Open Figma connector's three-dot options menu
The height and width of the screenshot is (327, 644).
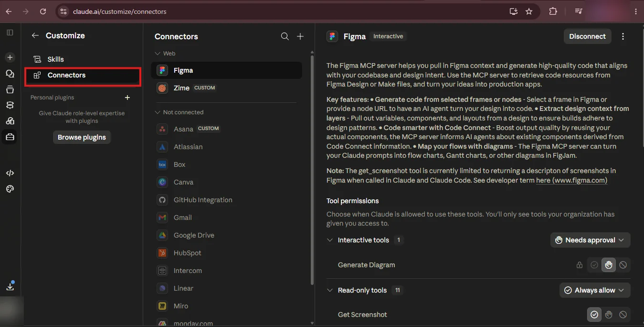623,36
